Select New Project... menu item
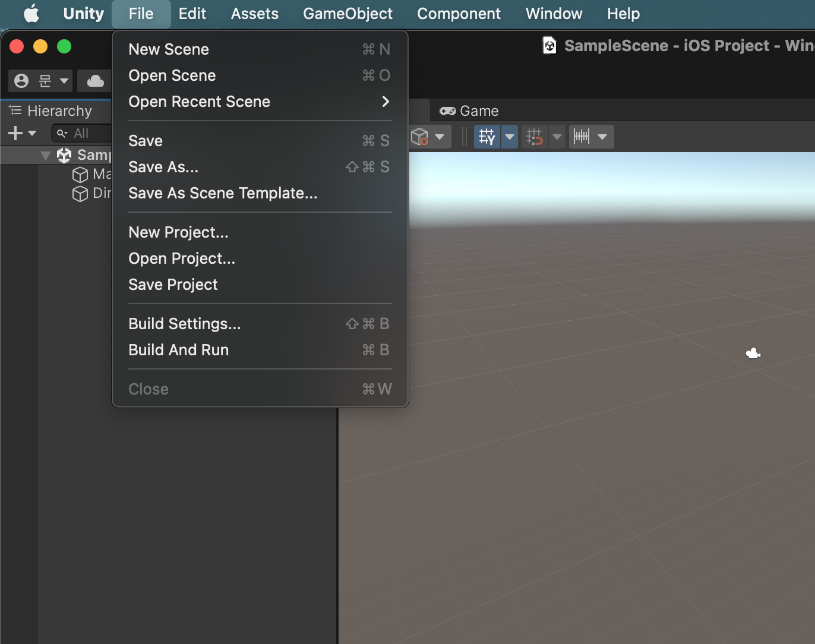 click(260, 232)
